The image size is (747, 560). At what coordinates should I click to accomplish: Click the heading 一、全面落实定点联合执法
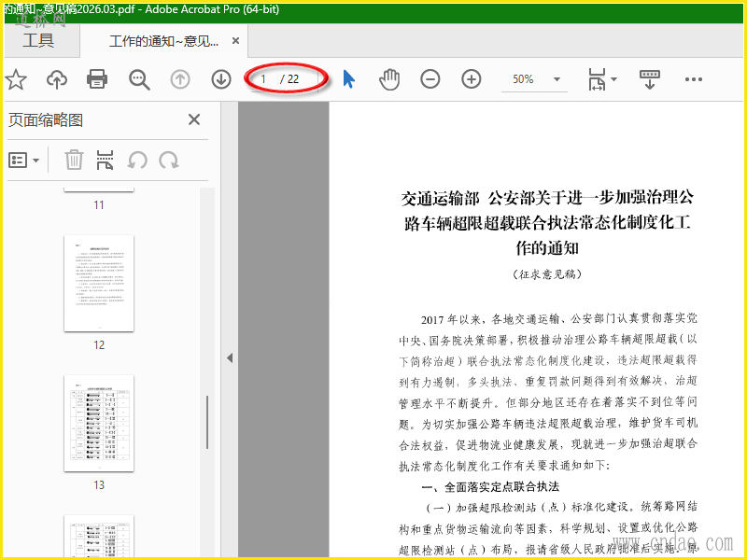point(490,486)
